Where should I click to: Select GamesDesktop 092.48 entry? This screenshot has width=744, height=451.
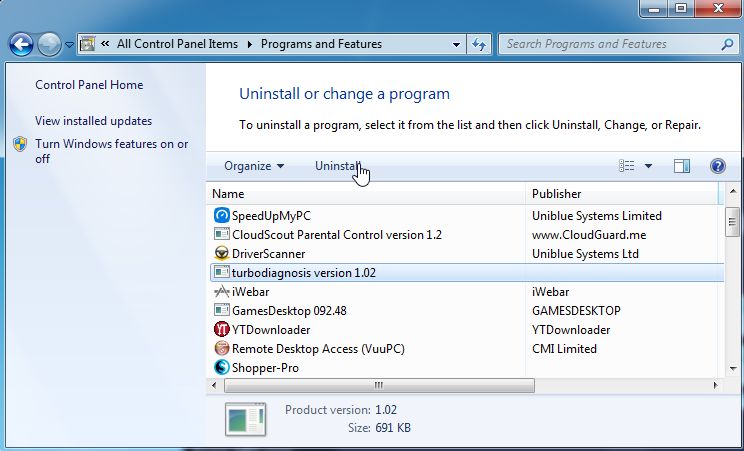[289, 311]
